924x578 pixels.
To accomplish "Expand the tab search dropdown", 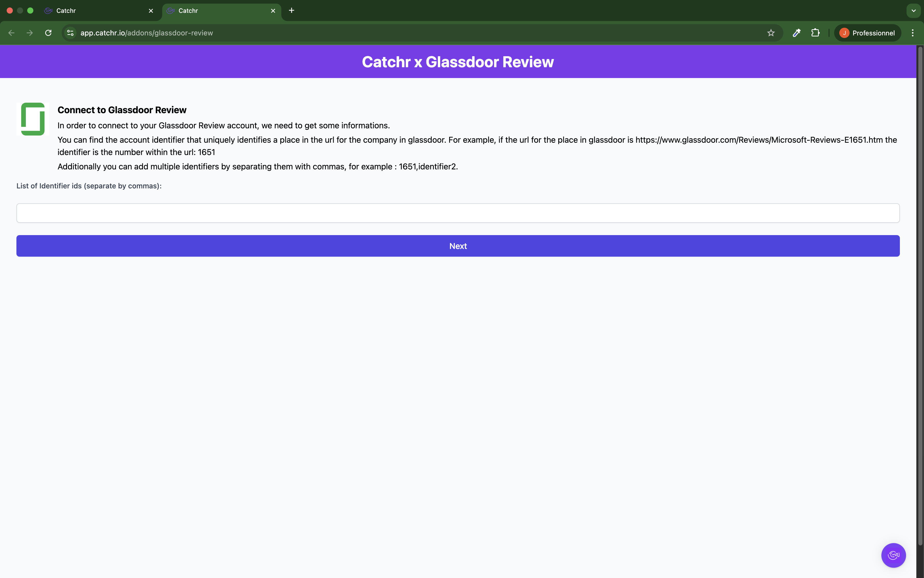I will click(913, 11).
